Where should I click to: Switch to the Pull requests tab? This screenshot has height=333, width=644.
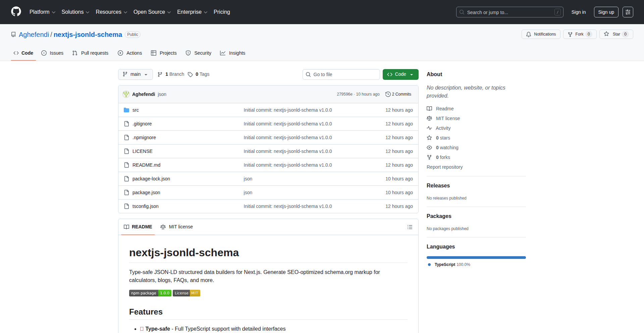click(x=90, y=53)
